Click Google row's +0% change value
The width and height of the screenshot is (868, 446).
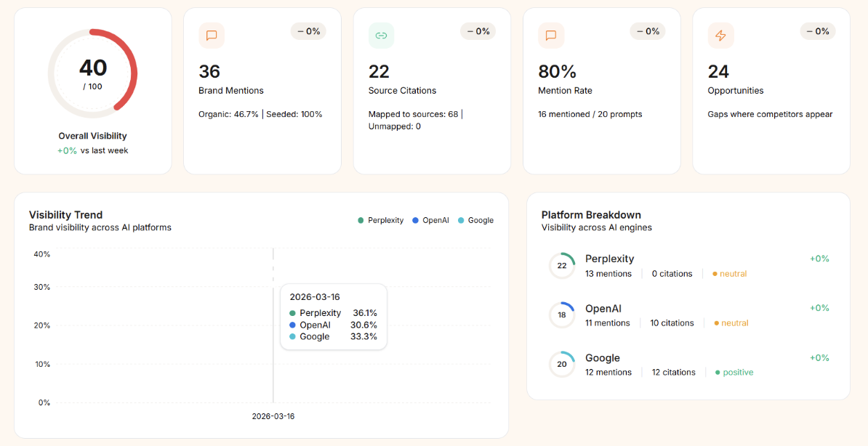click(819, 357)
